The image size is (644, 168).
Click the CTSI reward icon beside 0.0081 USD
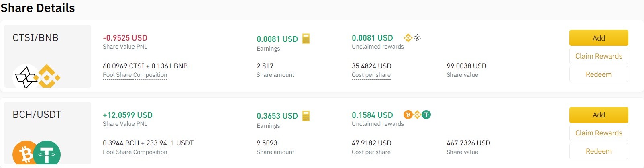[x=417, y=38]
